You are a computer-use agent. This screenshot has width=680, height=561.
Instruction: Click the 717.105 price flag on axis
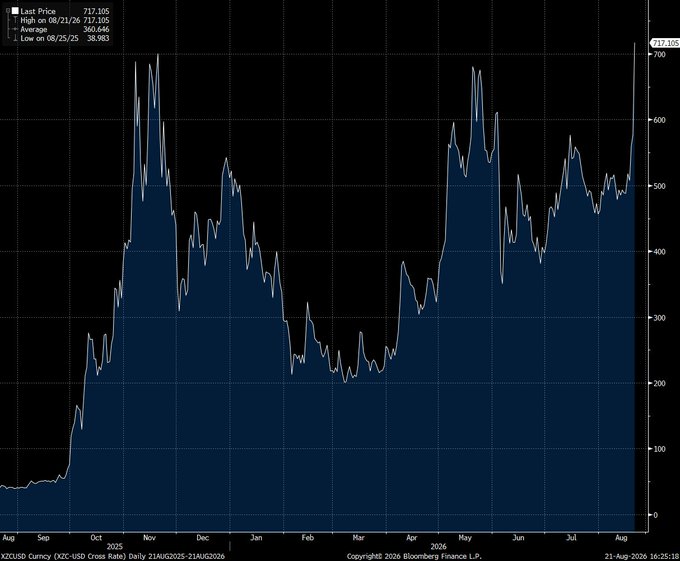click(665, 43)
